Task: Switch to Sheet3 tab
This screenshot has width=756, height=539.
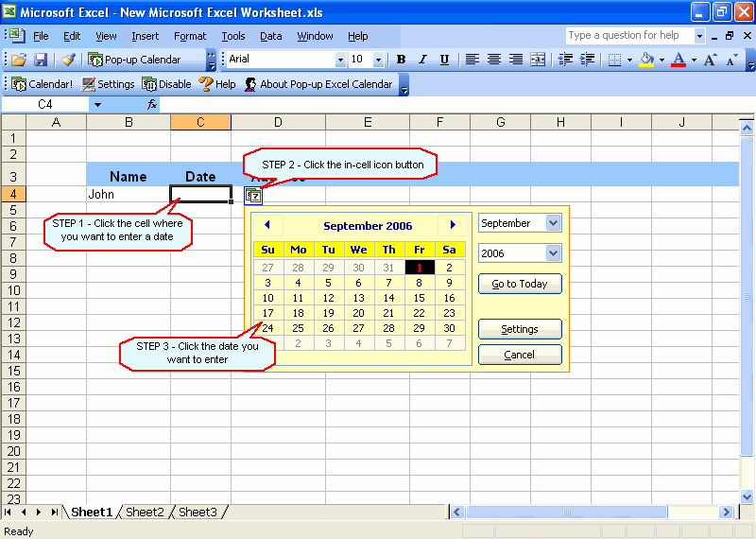Action: (198, 512)
